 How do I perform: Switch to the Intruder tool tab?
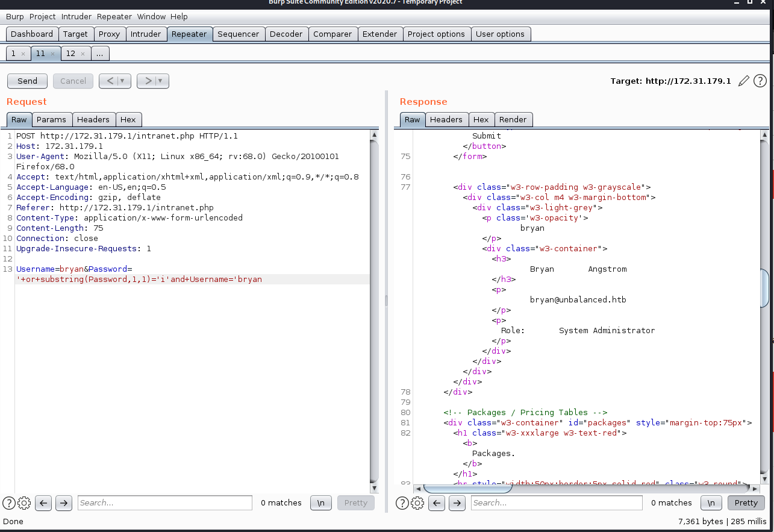click(146, 34)
